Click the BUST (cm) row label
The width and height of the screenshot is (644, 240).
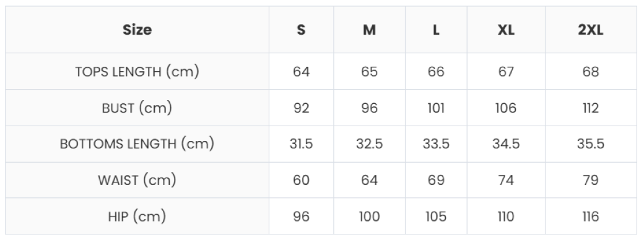(x=137, y=108)
